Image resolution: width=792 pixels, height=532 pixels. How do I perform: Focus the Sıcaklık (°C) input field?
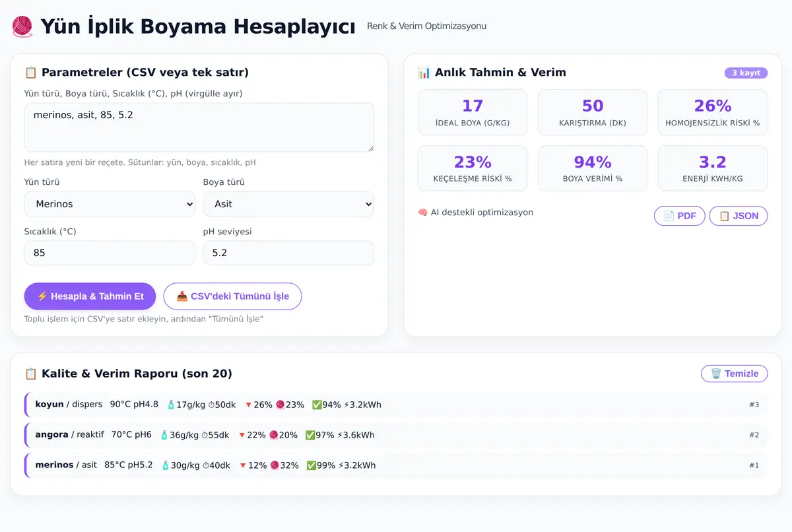[110, 253]
